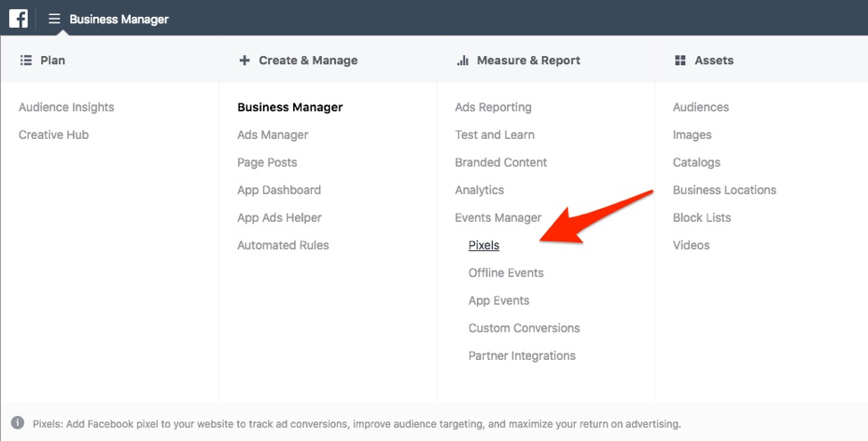Open Test and Learn

click(495, 135)
